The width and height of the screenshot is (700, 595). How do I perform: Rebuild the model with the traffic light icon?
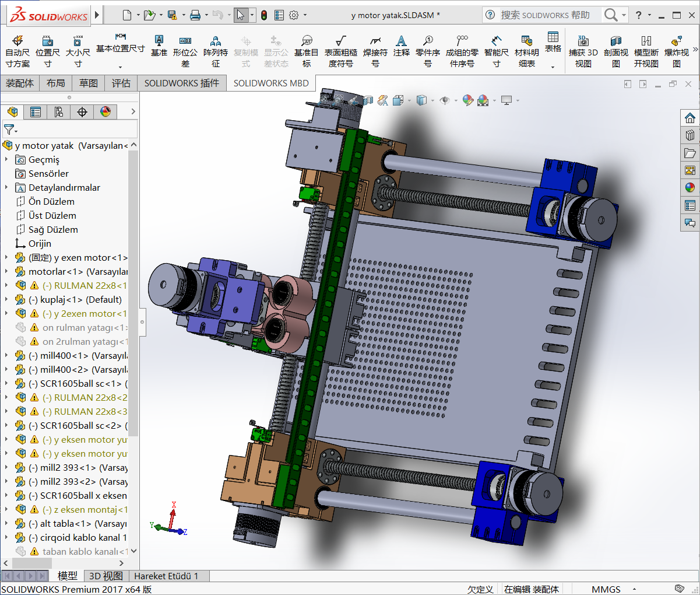264,15
